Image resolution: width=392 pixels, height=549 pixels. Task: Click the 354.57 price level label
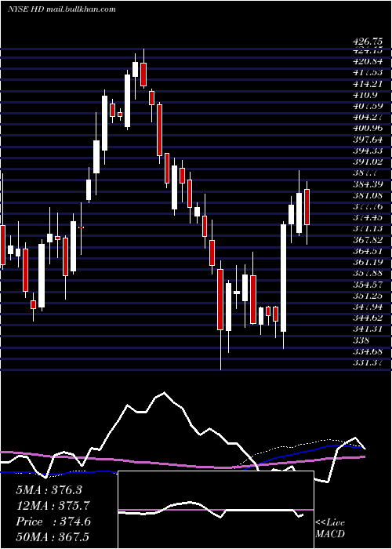click(368, 284)
